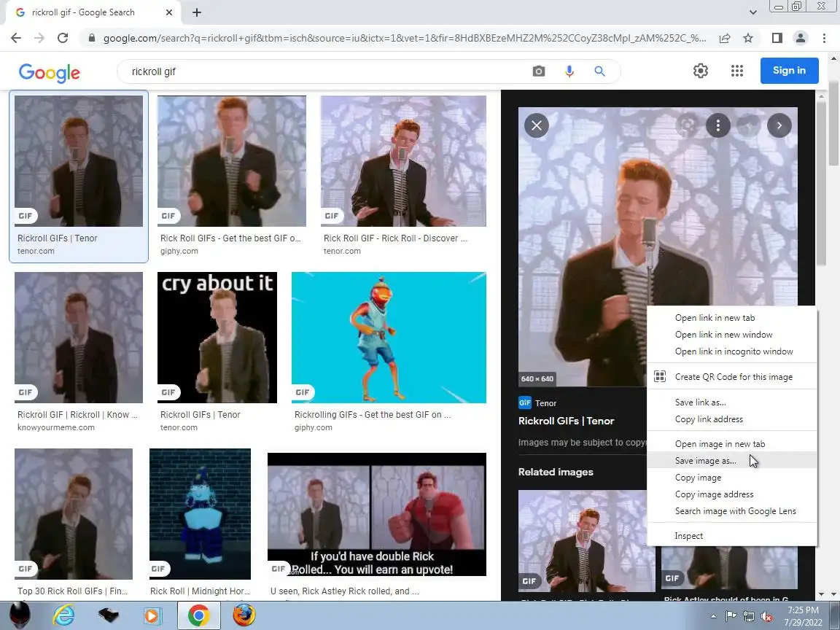Start voice search microphone

pos(569,71)
